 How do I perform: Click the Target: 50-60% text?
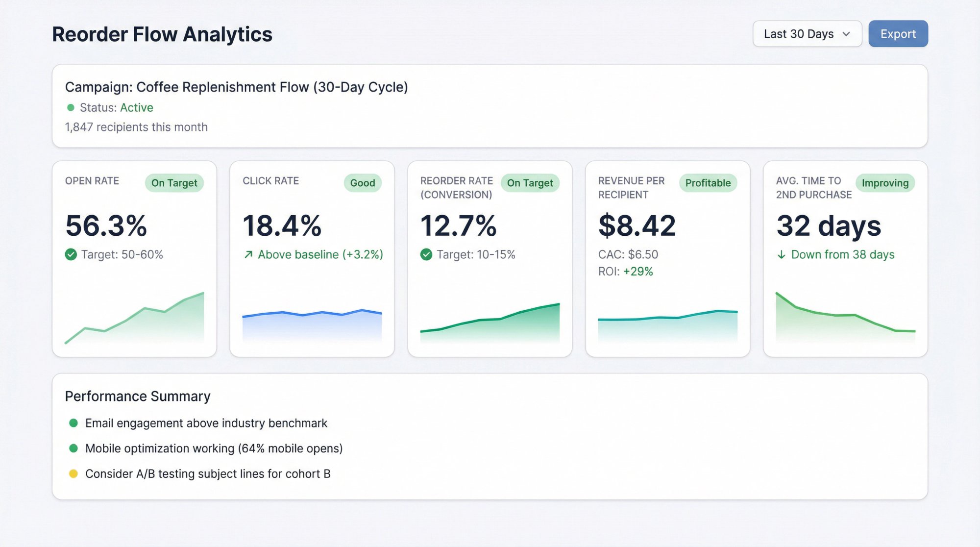pos(122,254)
